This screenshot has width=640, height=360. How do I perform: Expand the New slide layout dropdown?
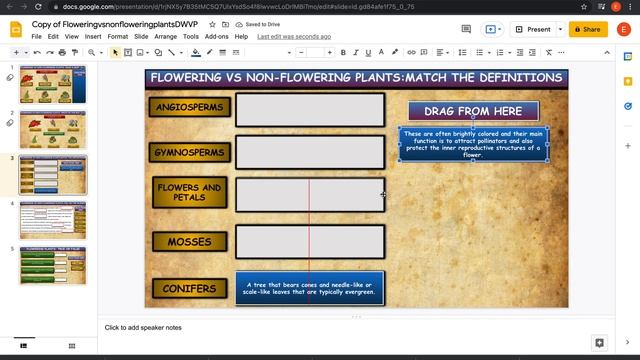click(26, 53)
